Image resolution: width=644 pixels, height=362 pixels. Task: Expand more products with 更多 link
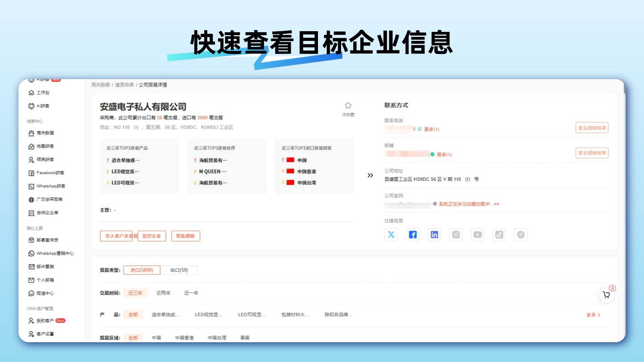pyautogui.click(x=593, y=315)
